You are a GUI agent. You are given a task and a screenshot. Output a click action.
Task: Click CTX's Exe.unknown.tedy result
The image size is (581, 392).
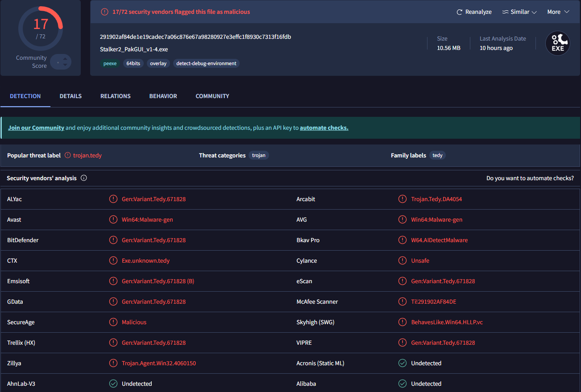146,260
